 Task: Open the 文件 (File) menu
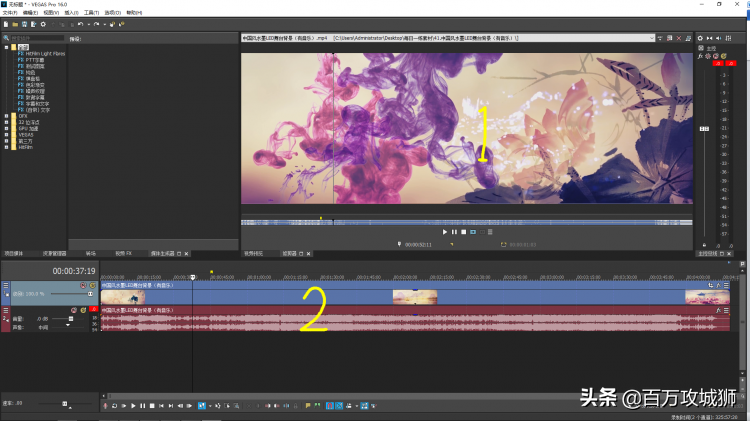[10, 12]
